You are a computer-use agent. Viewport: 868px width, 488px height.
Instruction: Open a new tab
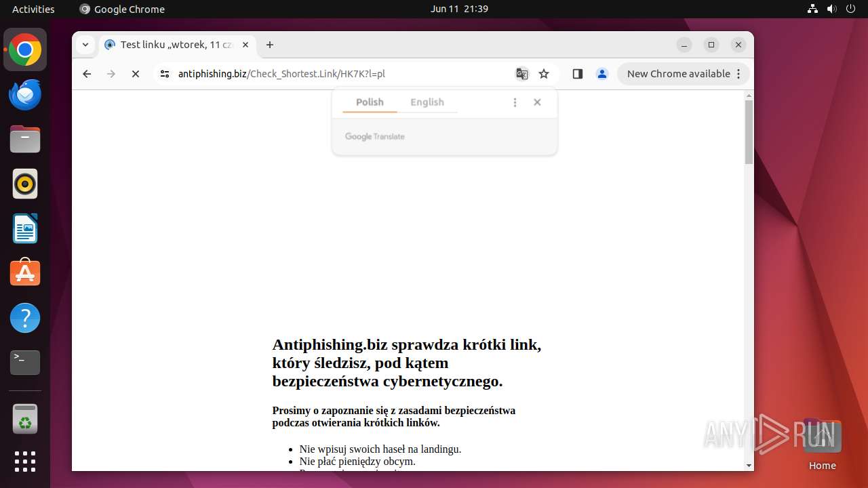(x=270, y=45)
